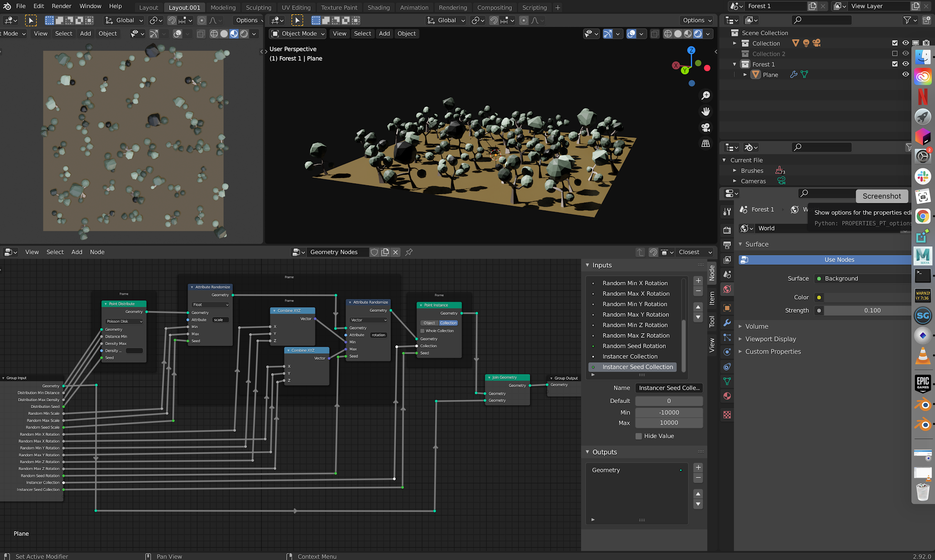
Task: Pin the Geometry Nodes node tree
Action: [409, 252]
